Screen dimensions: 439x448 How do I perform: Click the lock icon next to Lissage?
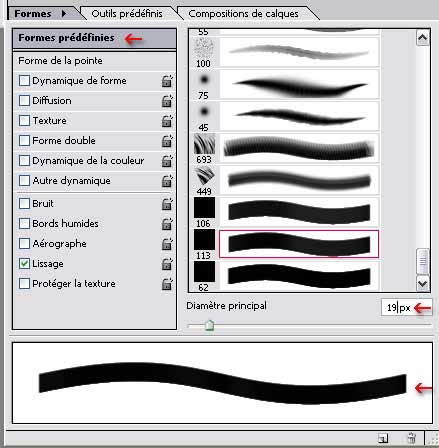(167, 264)
